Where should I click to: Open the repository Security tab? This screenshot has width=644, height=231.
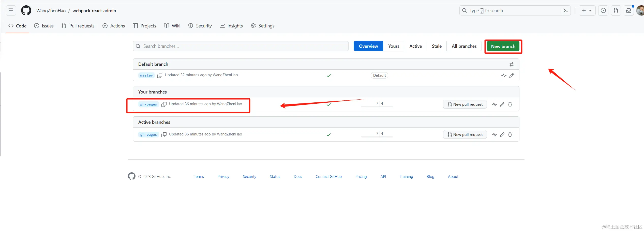[200, 26]
